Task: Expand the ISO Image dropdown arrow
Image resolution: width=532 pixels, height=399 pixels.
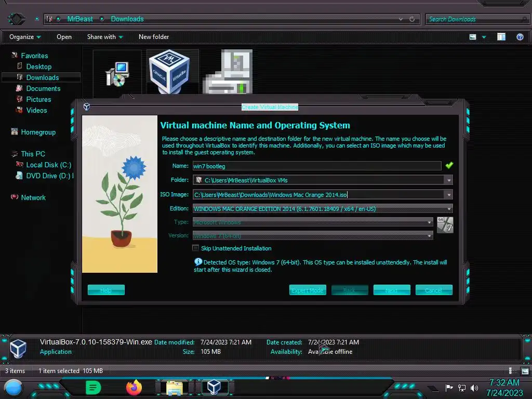Action: pos(448,195)
